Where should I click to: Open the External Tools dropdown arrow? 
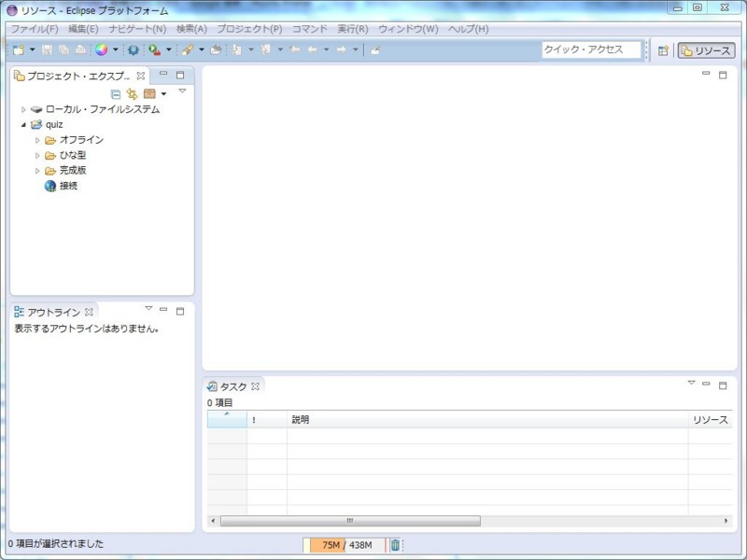click(x=169, y=49)
